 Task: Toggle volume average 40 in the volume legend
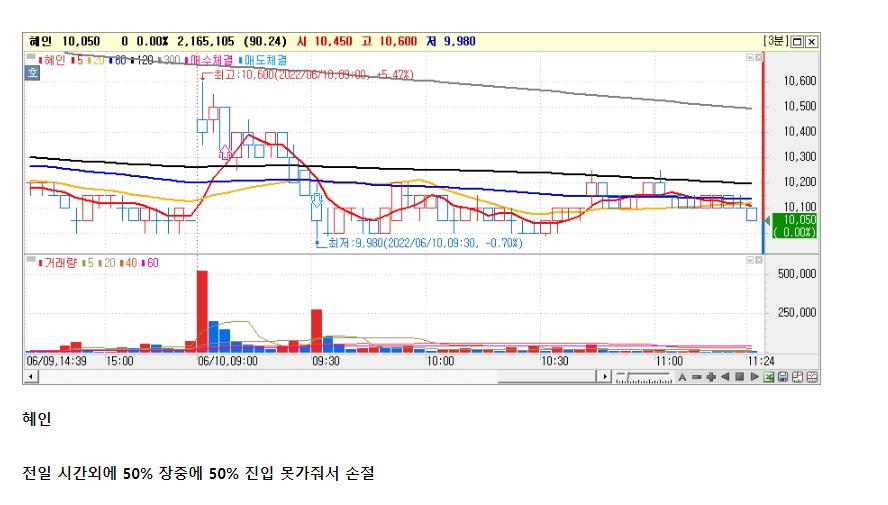(129, 263)
